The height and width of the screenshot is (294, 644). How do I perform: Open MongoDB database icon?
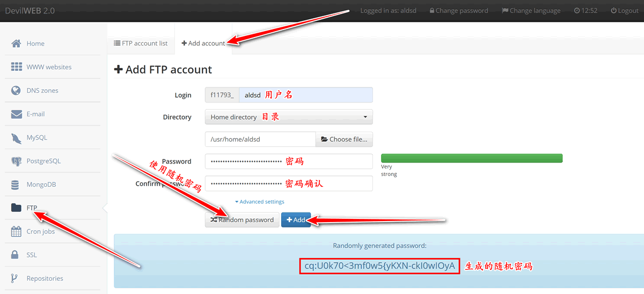tap(16, 185)
